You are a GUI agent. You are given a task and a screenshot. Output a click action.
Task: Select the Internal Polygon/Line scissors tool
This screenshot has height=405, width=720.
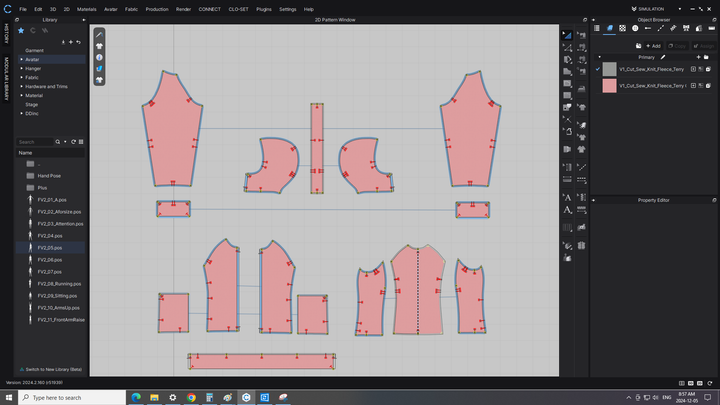[x=567, y=119]
